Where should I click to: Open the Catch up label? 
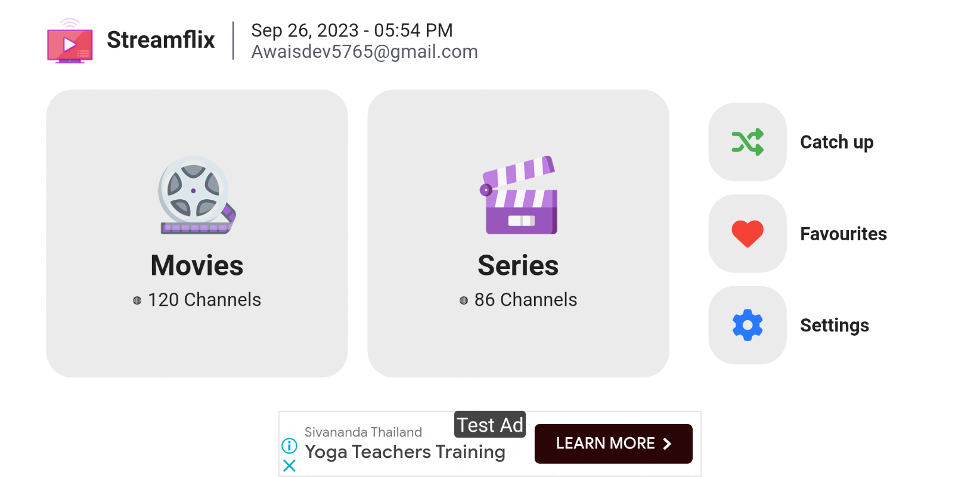tap(836, 143)
